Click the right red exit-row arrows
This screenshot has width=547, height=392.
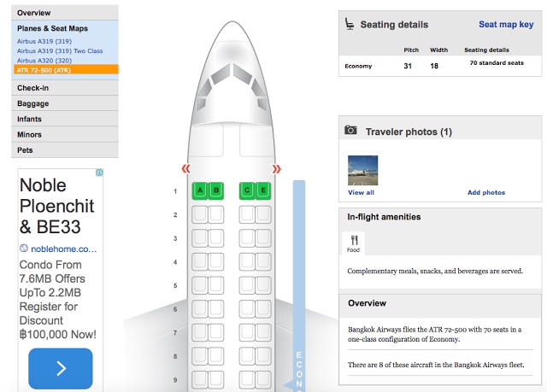tap(276, 169)
